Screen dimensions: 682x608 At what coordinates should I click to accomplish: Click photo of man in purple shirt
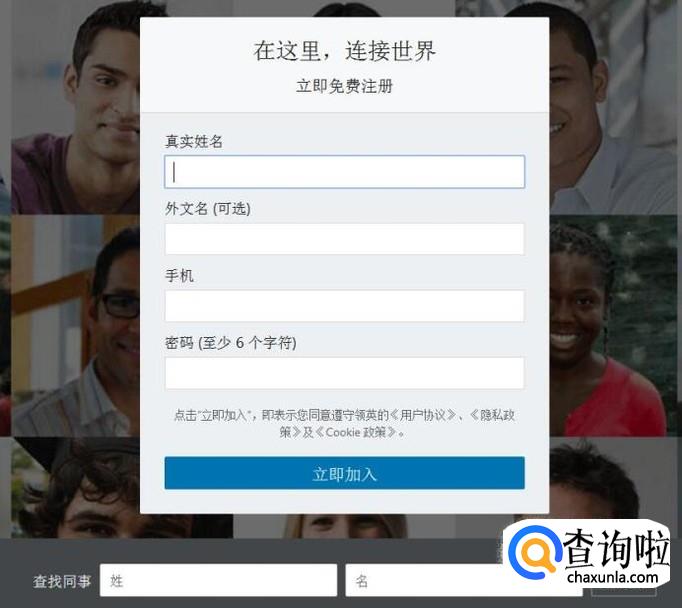76,107
